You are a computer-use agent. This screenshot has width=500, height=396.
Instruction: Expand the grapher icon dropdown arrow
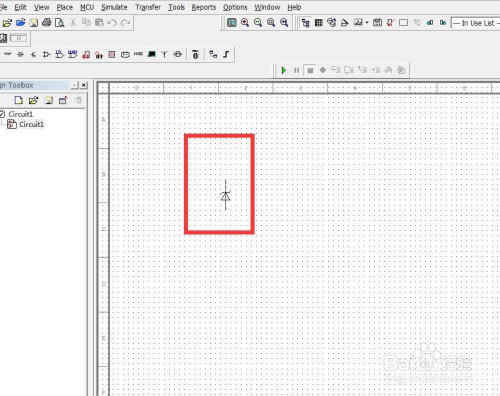click(x=367, y=23)
